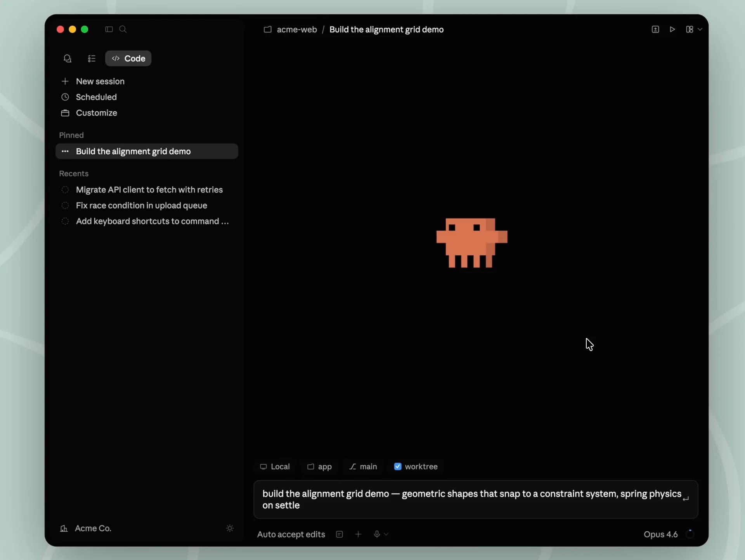Open the theme sun icon next to Acme Co.
This screenshot has width=745, height=560.
tap(230, 528)
